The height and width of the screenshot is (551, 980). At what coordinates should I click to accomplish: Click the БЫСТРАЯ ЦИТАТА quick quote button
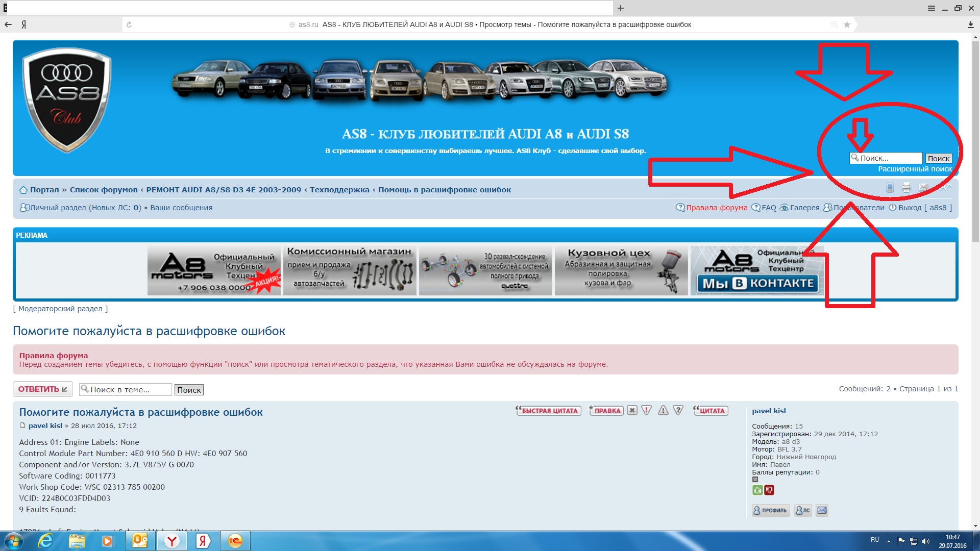[549, 411]
